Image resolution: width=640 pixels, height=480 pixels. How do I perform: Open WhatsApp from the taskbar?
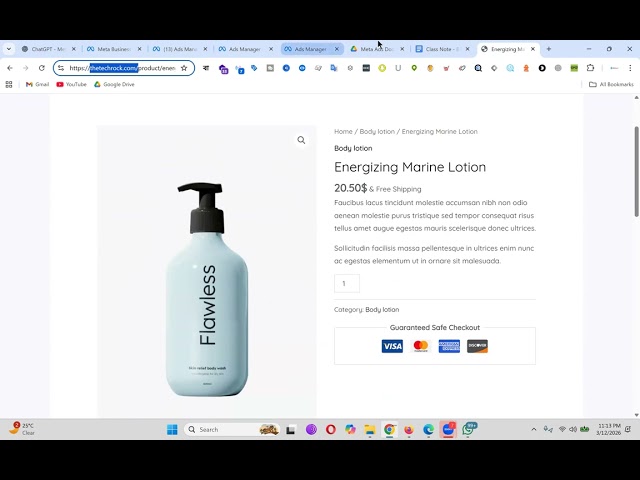pyautogui.click(x=468, y=429)
